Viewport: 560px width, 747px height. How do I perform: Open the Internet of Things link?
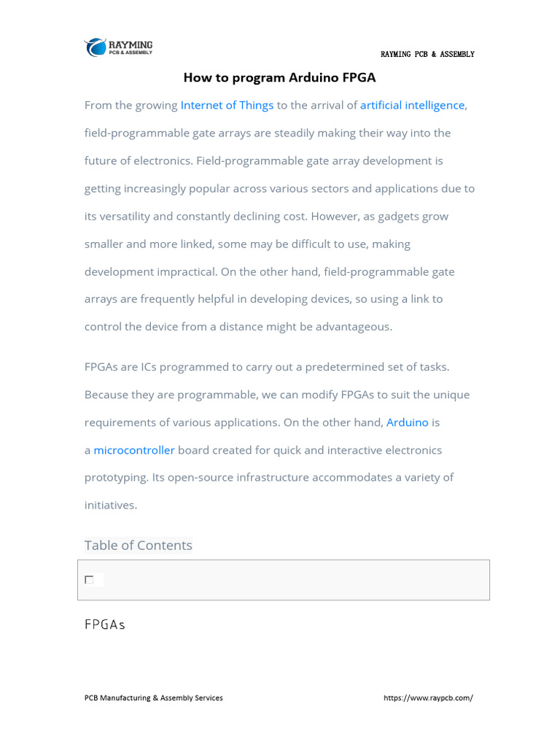point(227,105)
